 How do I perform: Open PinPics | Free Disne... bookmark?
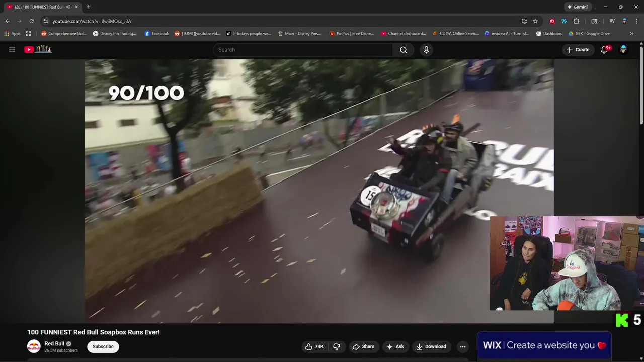[352, 34]
